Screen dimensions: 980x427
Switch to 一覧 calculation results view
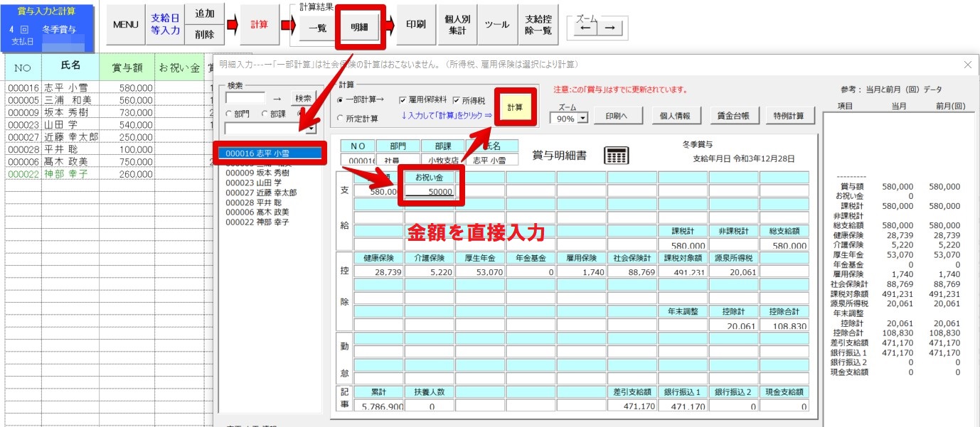(x=317, y=28)
